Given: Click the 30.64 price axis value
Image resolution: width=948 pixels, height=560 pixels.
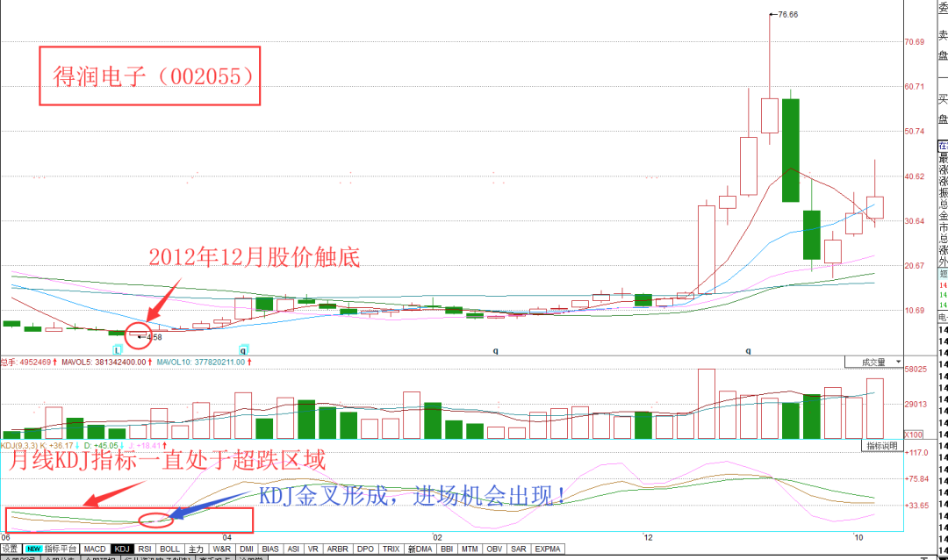Looking at the screenshot, I should 915,220.
